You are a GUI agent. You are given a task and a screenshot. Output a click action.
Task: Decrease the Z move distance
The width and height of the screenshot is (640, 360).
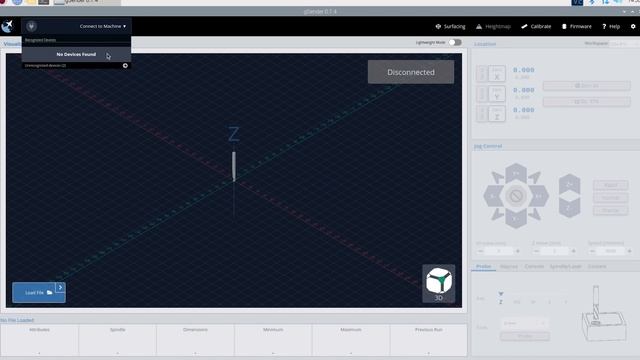point(536,251)
